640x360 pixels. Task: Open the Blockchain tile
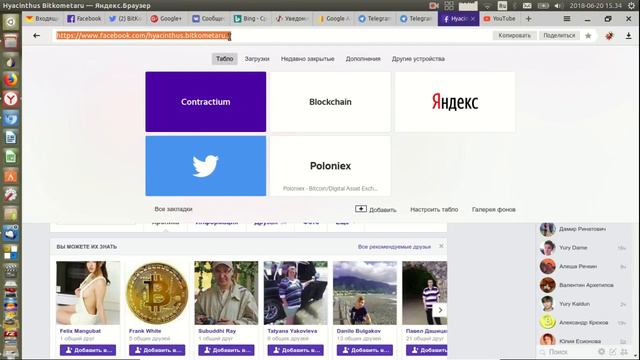pyautogui.click(x=330, y=102)
